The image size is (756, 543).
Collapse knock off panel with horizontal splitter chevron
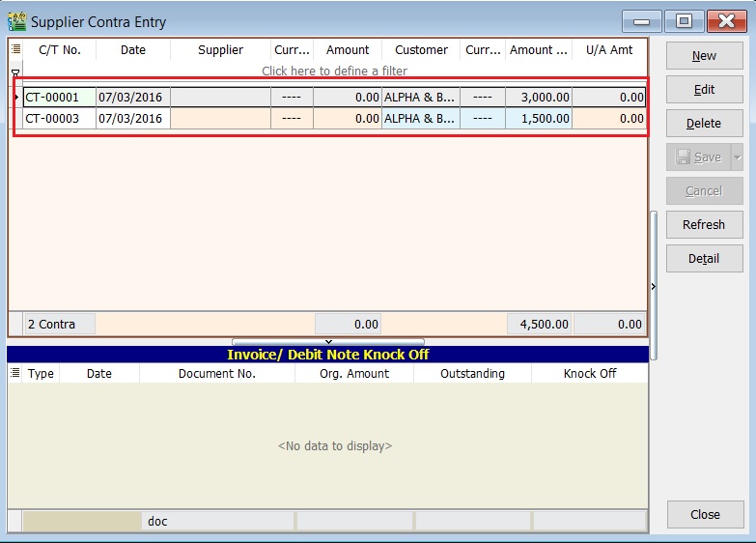(x=328, y=341)
